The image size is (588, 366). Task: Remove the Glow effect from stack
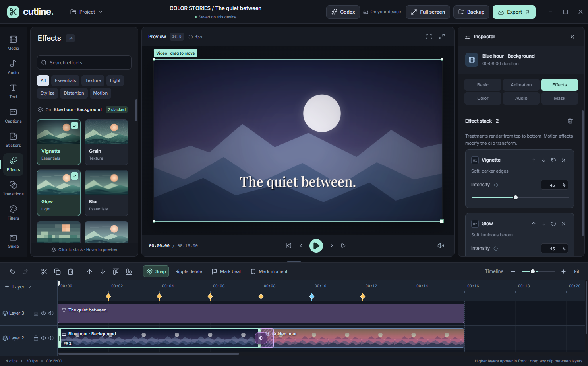point(563,224)
